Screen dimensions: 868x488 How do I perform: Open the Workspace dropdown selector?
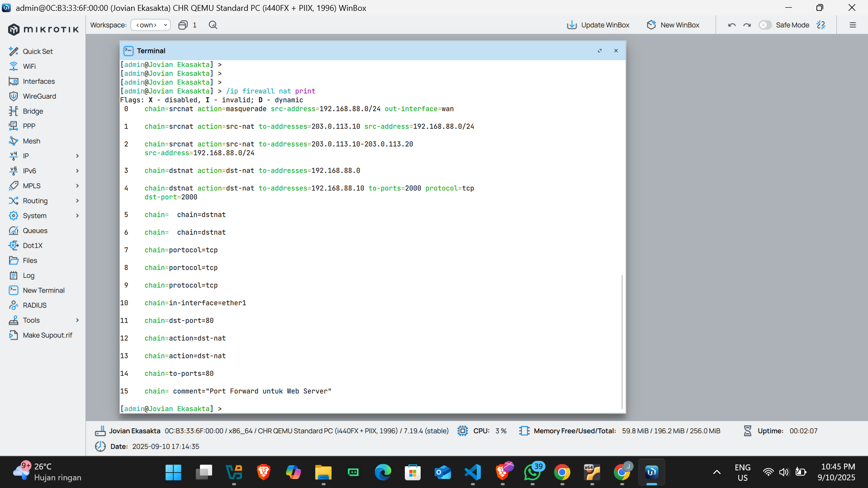coord(151,25)
